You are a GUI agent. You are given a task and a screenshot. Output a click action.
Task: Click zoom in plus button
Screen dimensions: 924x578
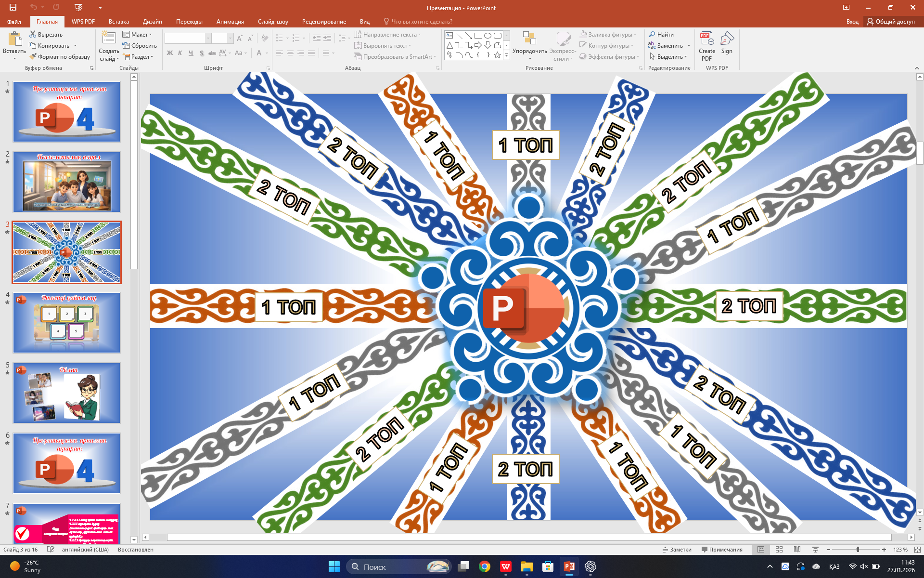[884, 550]
